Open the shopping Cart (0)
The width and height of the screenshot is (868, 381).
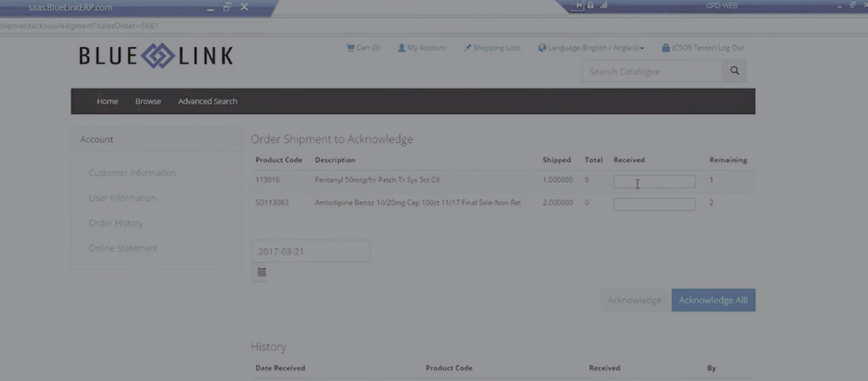pos(364,48)
